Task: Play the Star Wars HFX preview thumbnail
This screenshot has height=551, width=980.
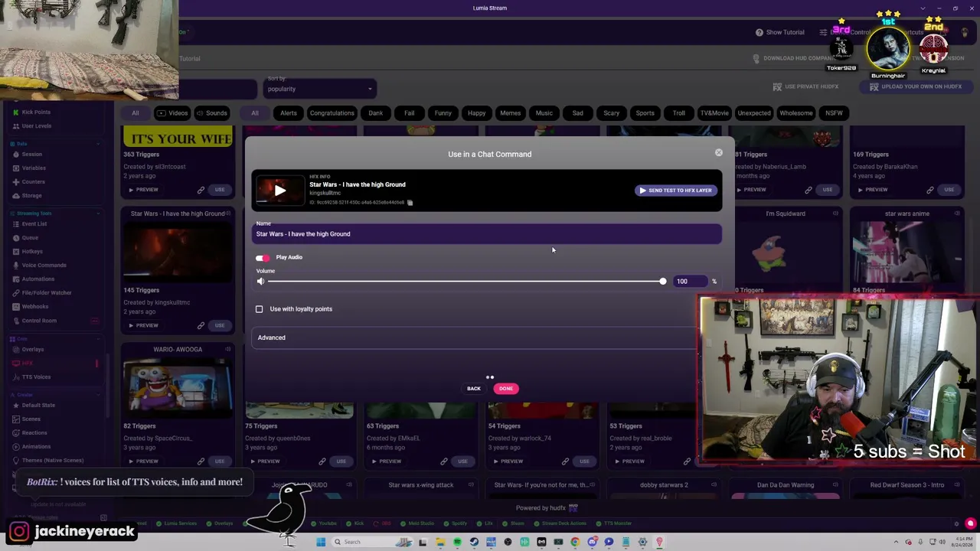Action: coord(280,191)
